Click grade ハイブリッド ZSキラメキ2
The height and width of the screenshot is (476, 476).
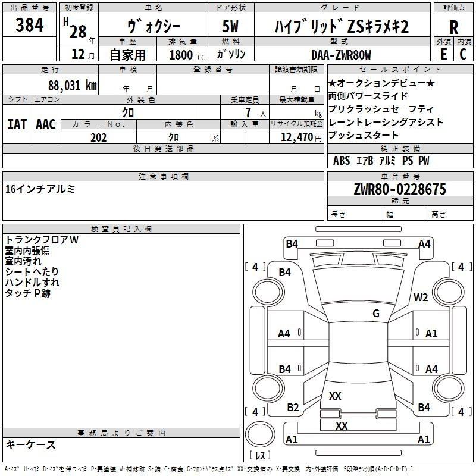(x=342, y=26)
